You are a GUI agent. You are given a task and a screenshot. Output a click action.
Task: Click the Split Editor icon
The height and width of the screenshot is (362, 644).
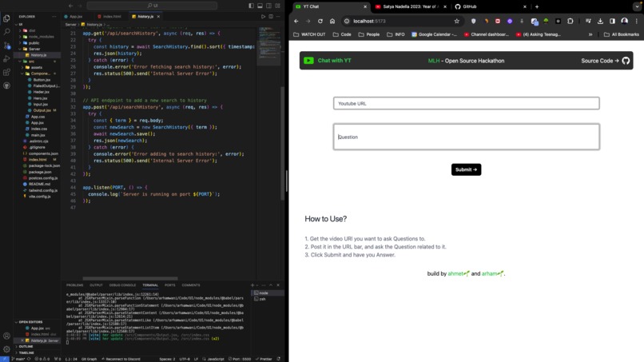(x=271, y=17)
